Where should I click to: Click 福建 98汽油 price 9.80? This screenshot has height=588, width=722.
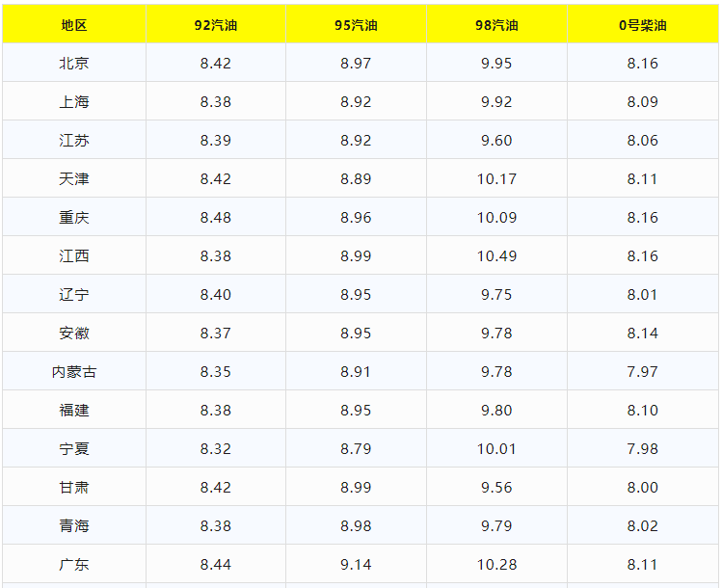pyautogui.click(x=496, y=411)
